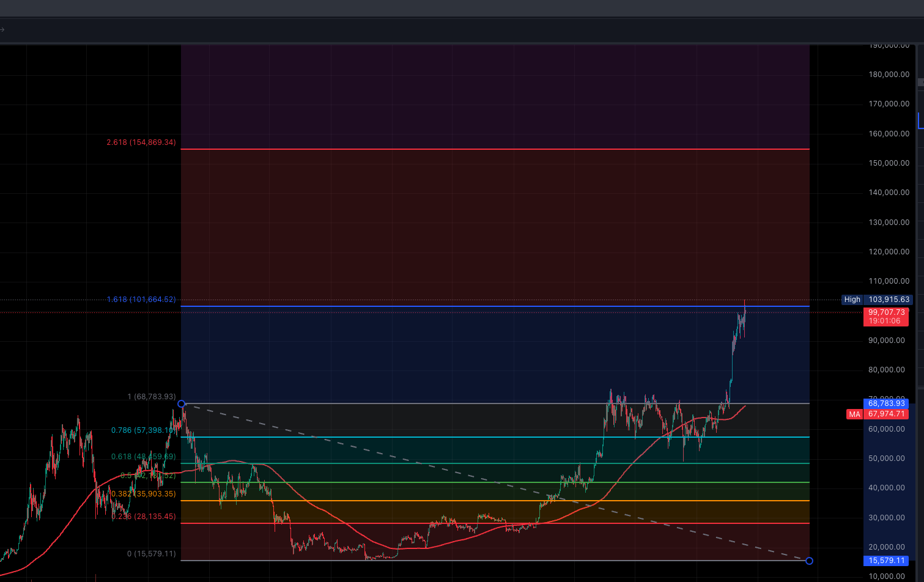
Task: Select the Fibonacci anchor point at level 0
Action: coord(809,561)
